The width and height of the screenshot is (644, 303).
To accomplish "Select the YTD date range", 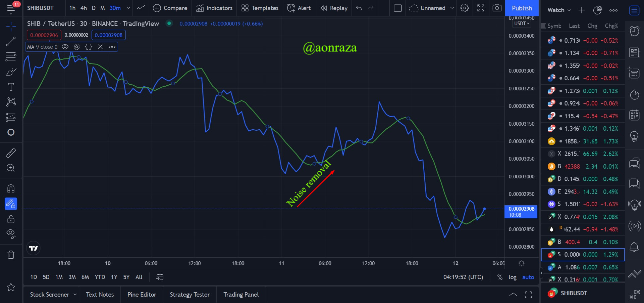I will 100,277.
